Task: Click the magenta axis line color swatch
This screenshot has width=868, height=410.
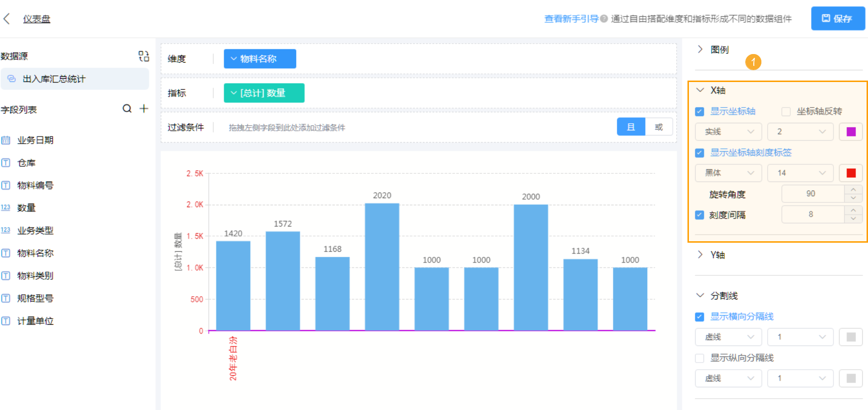Action: point(851,132)
